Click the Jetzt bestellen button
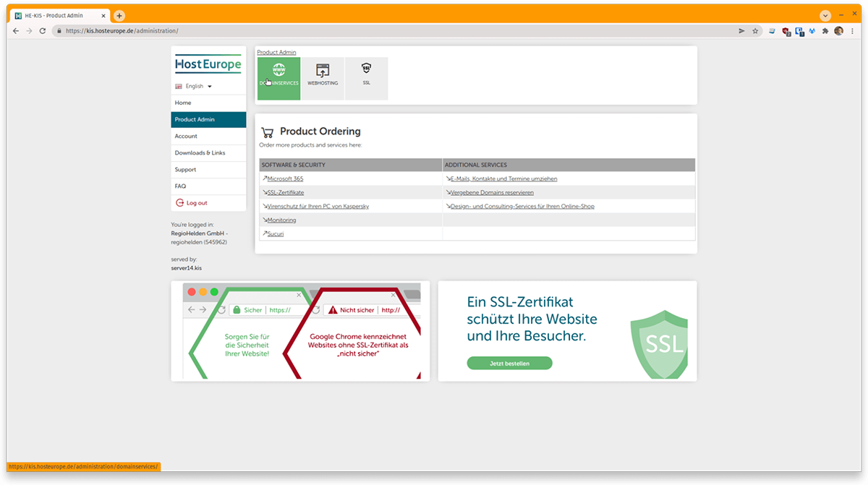 509,363
